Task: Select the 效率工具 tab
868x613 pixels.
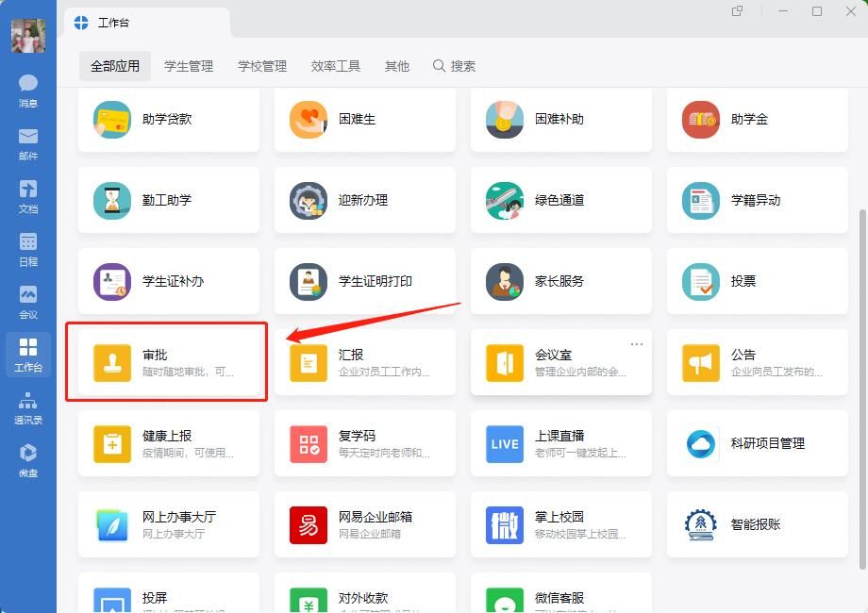Action: 336,66
